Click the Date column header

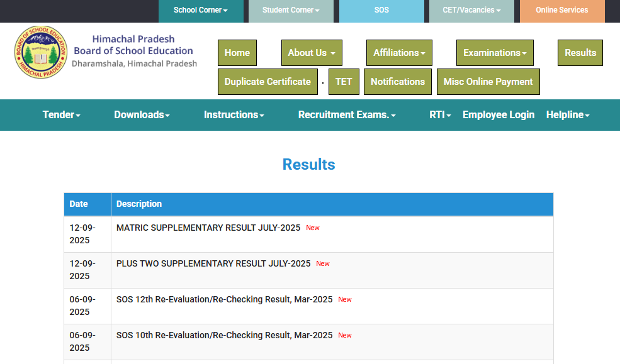[87, 204]
